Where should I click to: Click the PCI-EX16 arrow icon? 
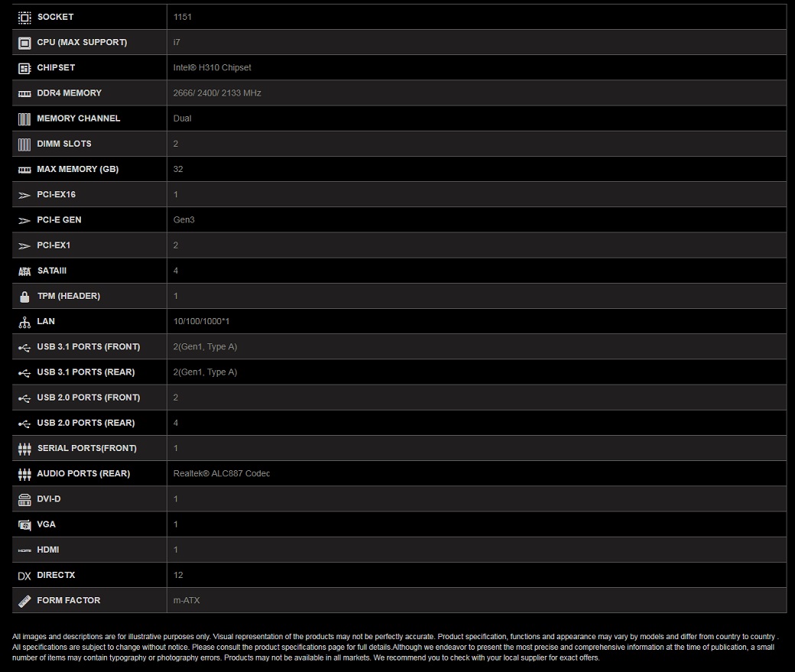[24, 195]
